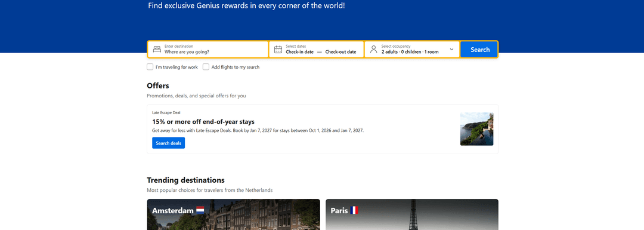Click the Trending destinations heading
Screen dimensions: 644x230
[x=185, y=180]
